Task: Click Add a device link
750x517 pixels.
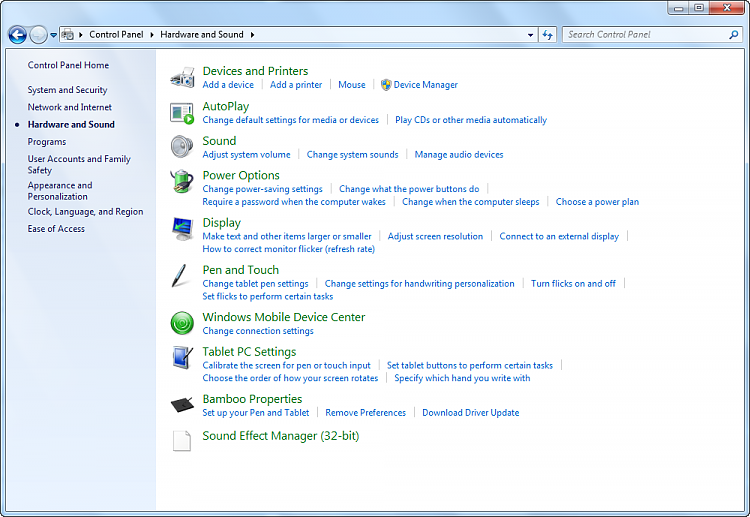Action: pyautogui.click(x=228, y=85)
